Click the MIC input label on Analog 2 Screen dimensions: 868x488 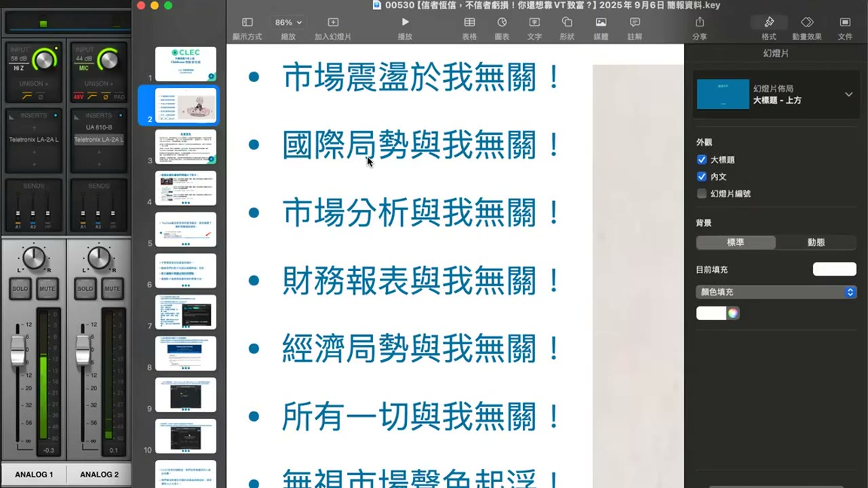point(84,68)
